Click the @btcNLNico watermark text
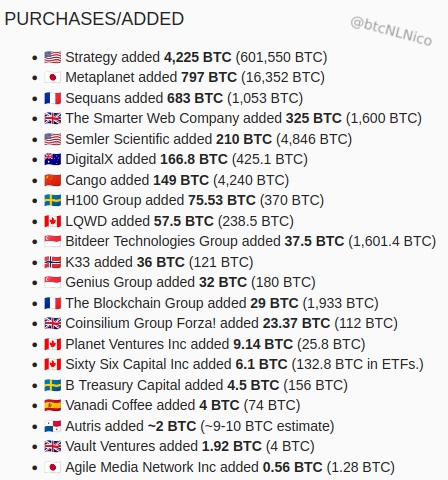The image size is (448, 480). [x=391, y=31]
